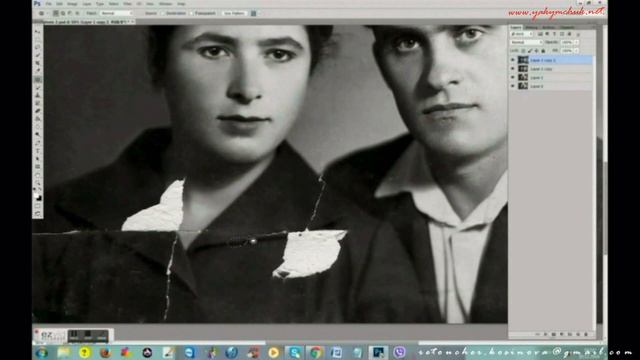Open the Patch mode dropdown in options bar
This screenshot has width=640, height=360.
point(117,13)
